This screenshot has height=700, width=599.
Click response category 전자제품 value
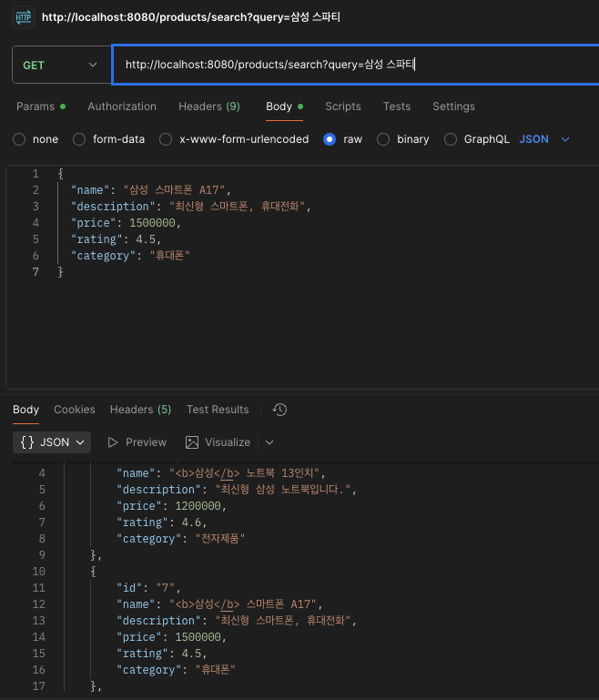point(220,539)
